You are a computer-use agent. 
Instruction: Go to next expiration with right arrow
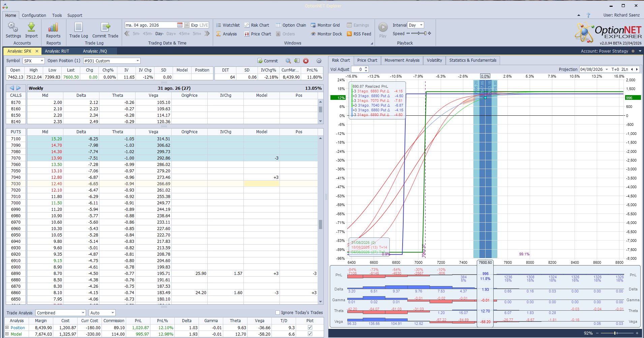click(x=19, y=88)
